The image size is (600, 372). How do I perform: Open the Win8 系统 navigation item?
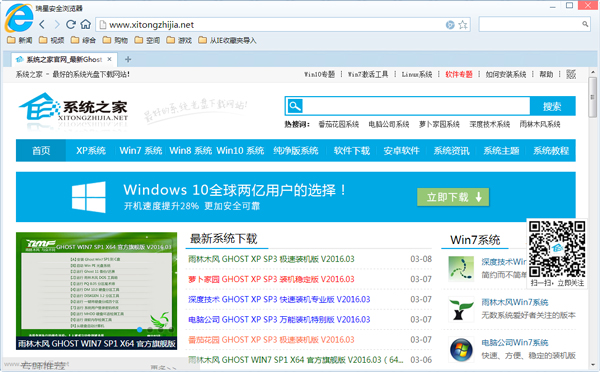[191, 150]
